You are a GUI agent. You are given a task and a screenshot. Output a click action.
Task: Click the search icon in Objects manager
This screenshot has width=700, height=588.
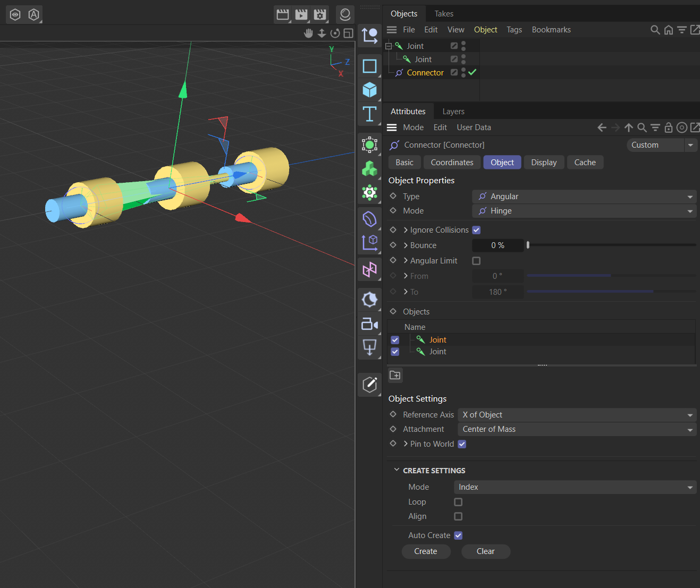(655, 30)
